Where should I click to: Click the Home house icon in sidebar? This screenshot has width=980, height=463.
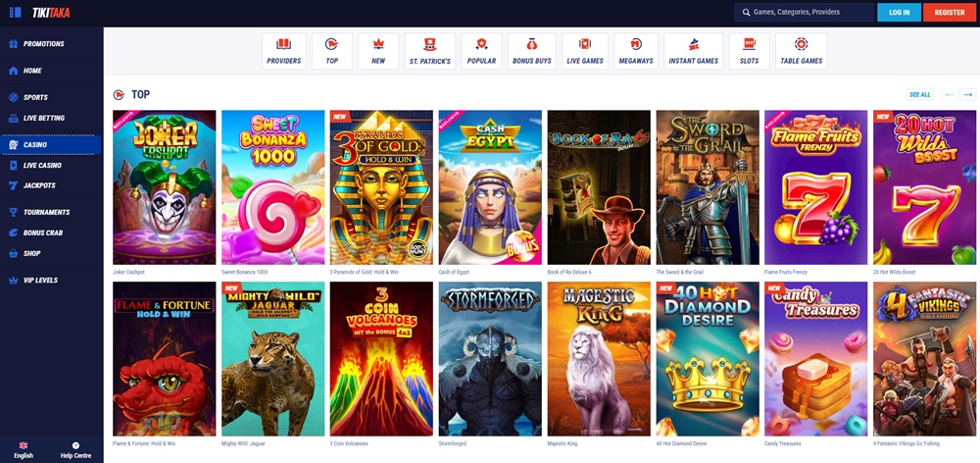(13, 71)
